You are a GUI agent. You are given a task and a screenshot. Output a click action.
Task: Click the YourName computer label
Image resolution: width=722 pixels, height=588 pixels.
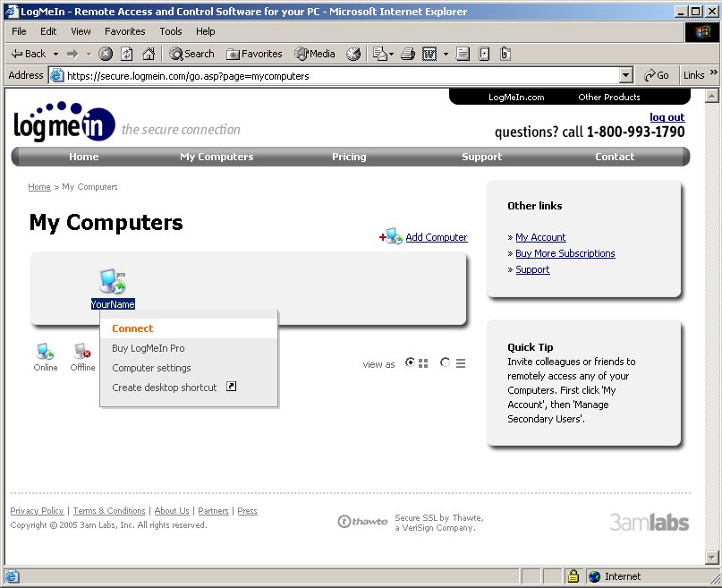(x=113, y=304)
